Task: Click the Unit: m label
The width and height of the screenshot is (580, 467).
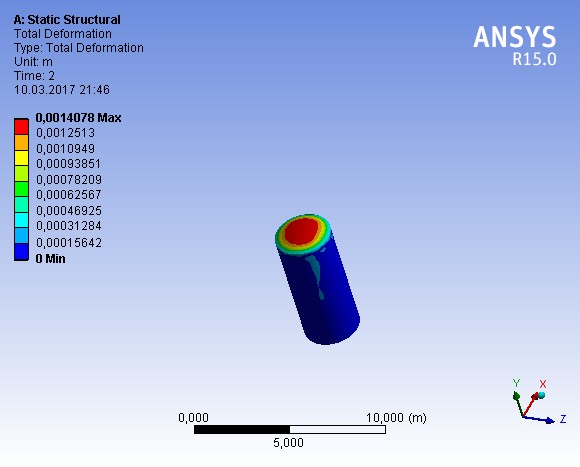Action: 33,62
